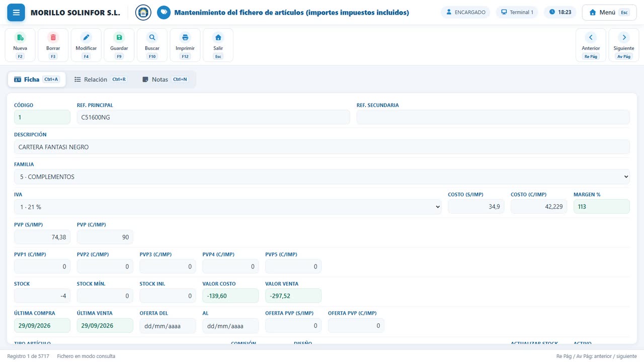Click the ENCARGADO user badge
Image resolution: width=644 pixels, height=362 pixels.
click(x=466, y=12)
